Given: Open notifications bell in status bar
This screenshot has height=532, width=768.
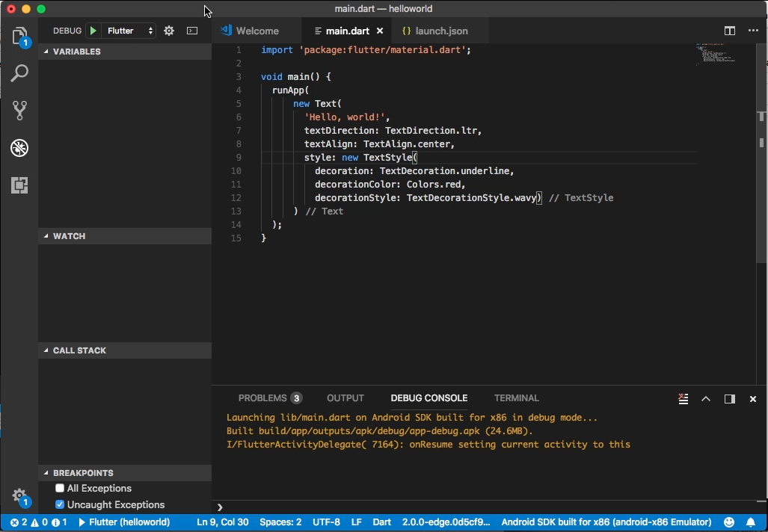Looking at the screenshot, I should (x=751, y=522).
